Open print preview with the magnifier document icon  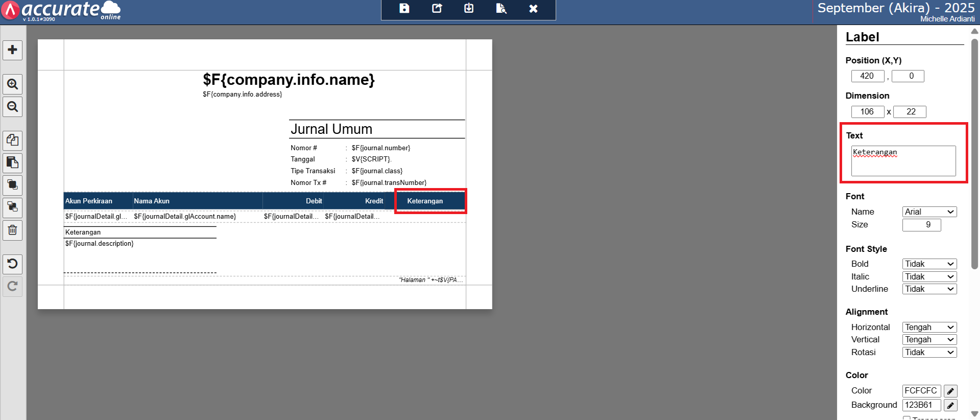[501, 9]
